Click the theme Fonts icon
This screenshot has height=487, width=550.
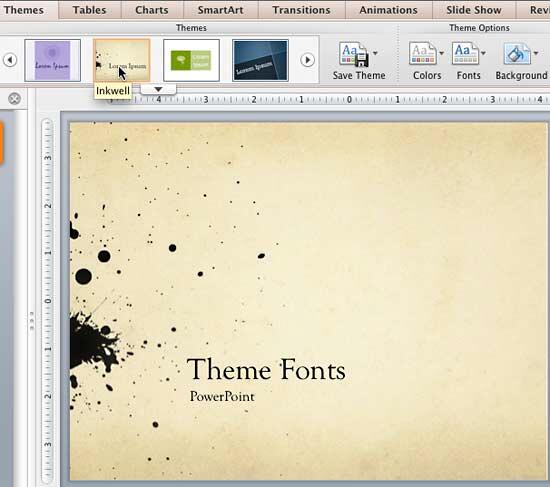pos(465,54)
